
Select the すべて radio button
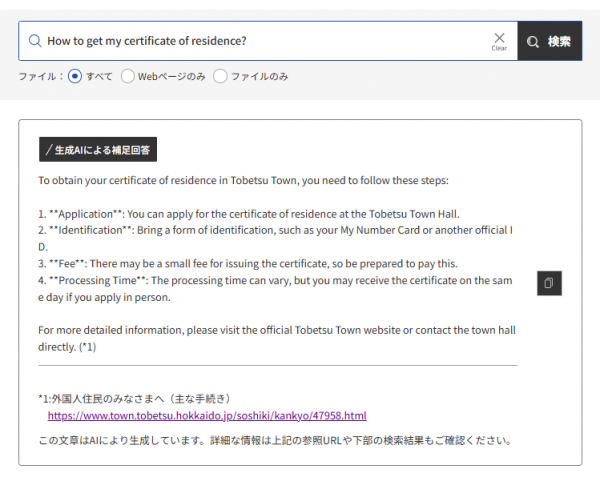(75, 76)
